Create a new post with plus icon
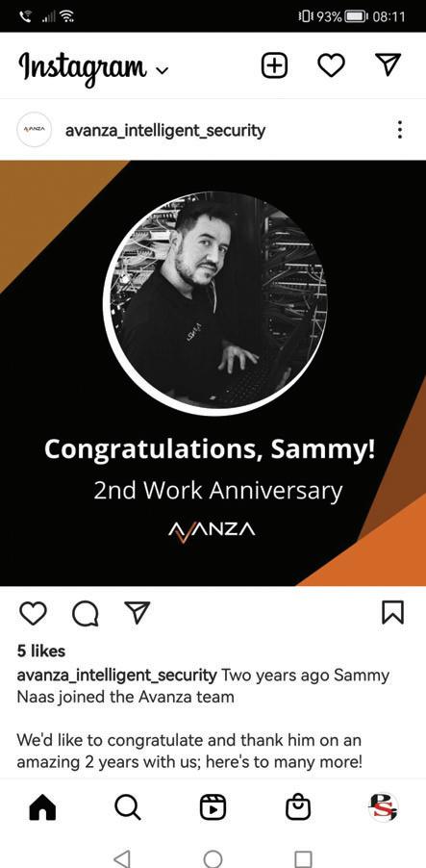 coord(274,65)
